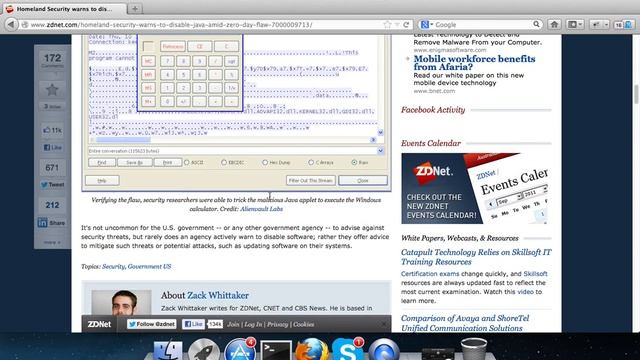The height and width of the screenshot is (360, 640).
Task: Select the Homeland Security warns tab
Action: click(x=64, y=9)
